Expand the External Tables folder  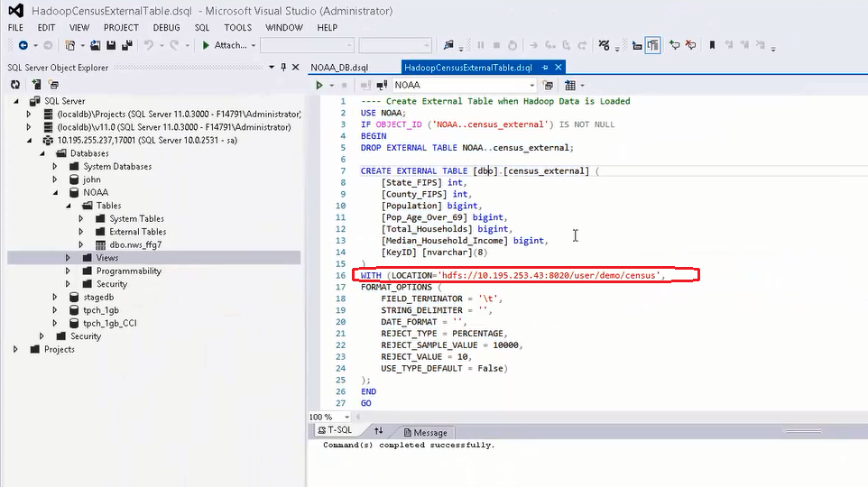click(x=81, y=232)
